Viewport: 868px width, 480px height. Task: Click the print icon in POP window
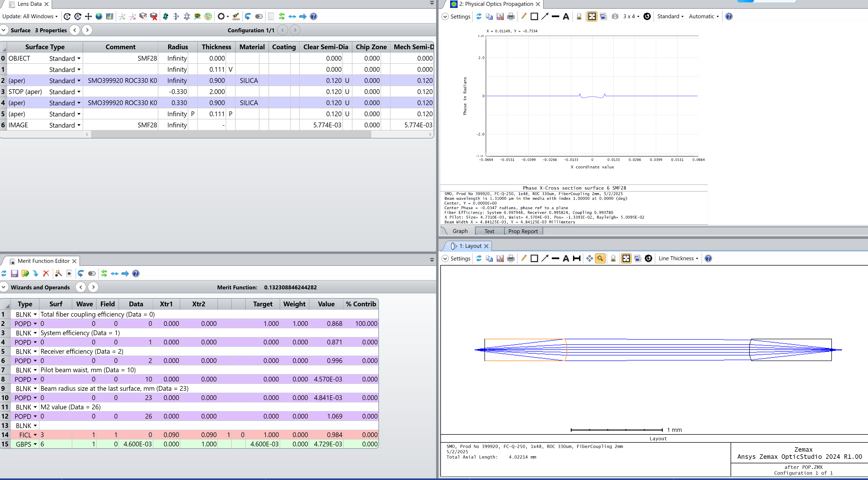pyautogui.click(x=511, y=16)
